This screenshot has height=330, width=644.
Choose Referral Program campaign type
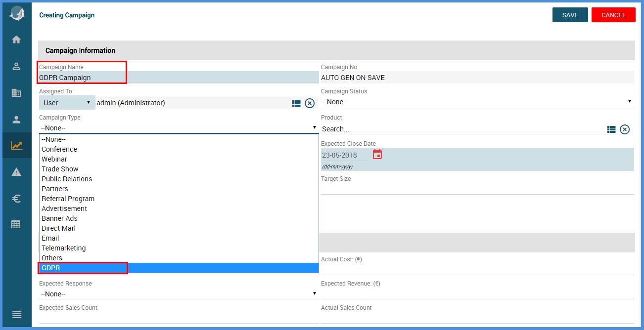coord(179,199)
